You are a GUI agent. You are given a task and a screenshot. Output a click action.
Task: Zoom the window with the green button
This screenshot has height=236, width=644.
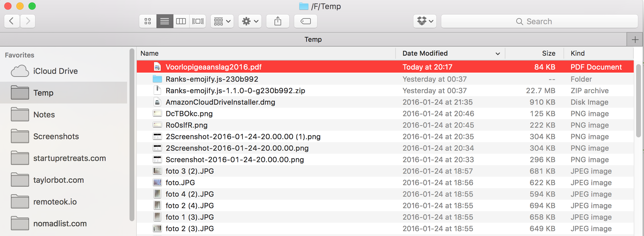click(32, 6)
